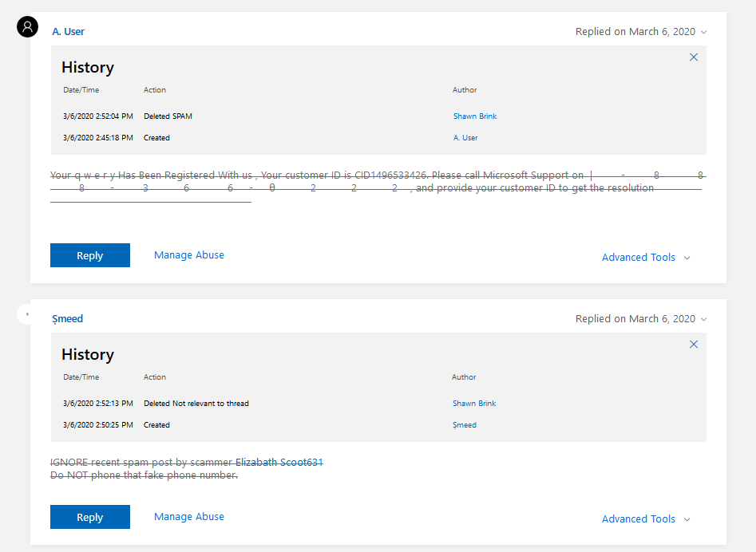756x552 pixels.
Task: Click the History heading in A. User's reply
Action: 88,68
